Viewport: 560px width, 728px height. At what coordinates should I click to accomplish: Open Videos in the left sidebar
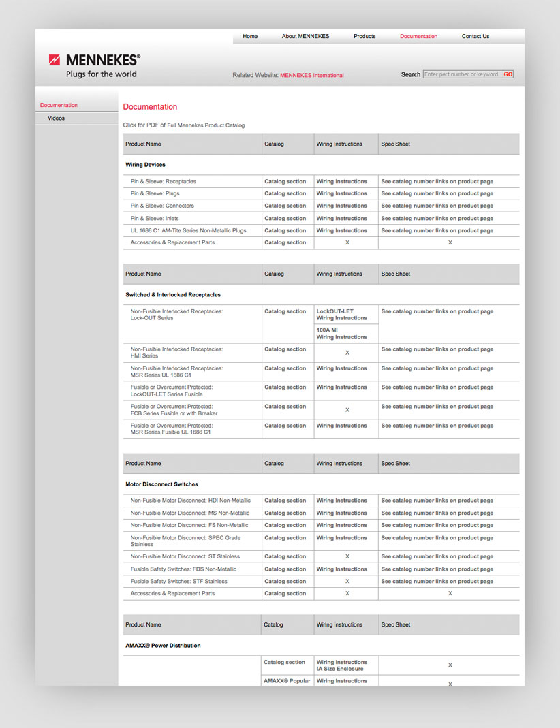coord(57,118)
